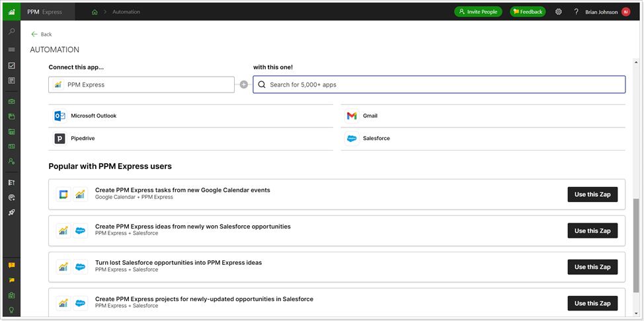Open the green briefcase icon in the sidebar
The width and height of the screenshot is (644, 321).
11,102
